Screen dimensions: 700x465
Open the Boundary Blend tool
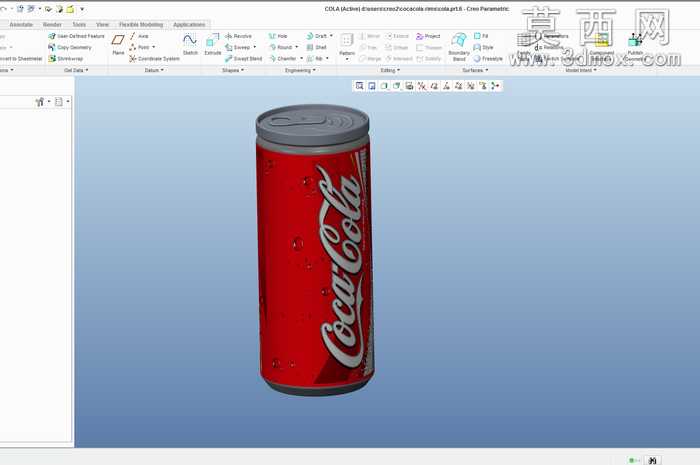(x=459, y=46)
